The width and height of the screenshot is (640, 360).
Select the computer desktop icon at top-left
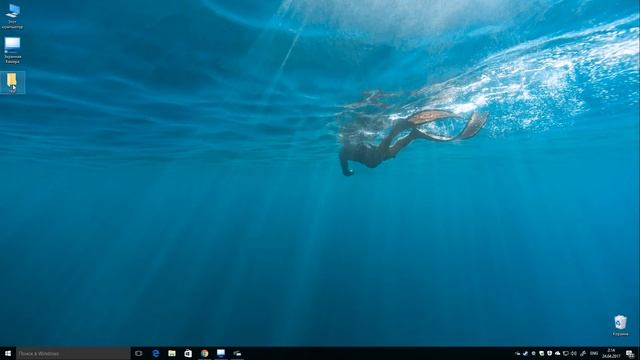(12, 16)
